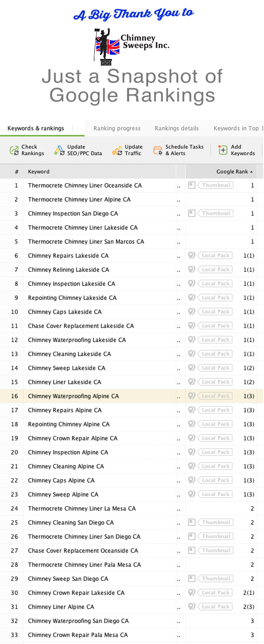Click the Chimney Sweeps Inc. logo

131,47
